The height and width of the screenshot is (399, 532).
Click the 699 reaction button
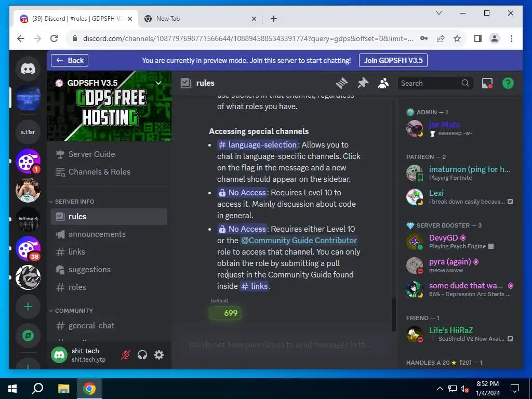[x=225, y=313]
